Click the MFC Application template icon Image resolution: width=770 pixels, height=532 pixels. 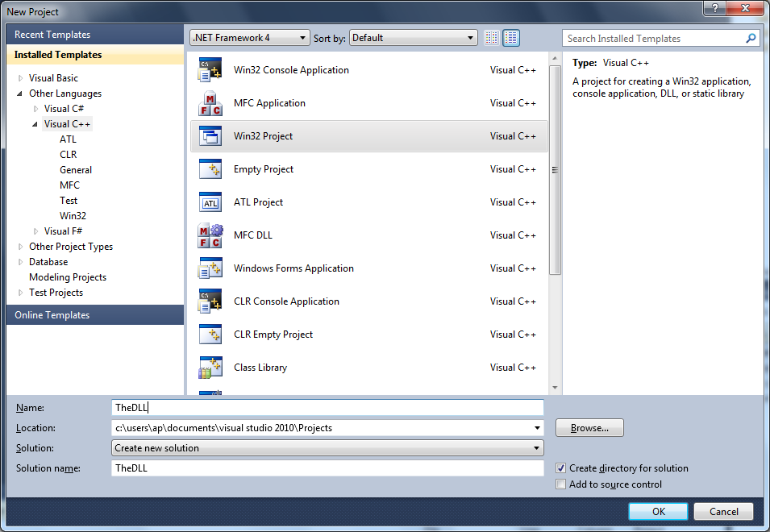(x=210, y=103)
